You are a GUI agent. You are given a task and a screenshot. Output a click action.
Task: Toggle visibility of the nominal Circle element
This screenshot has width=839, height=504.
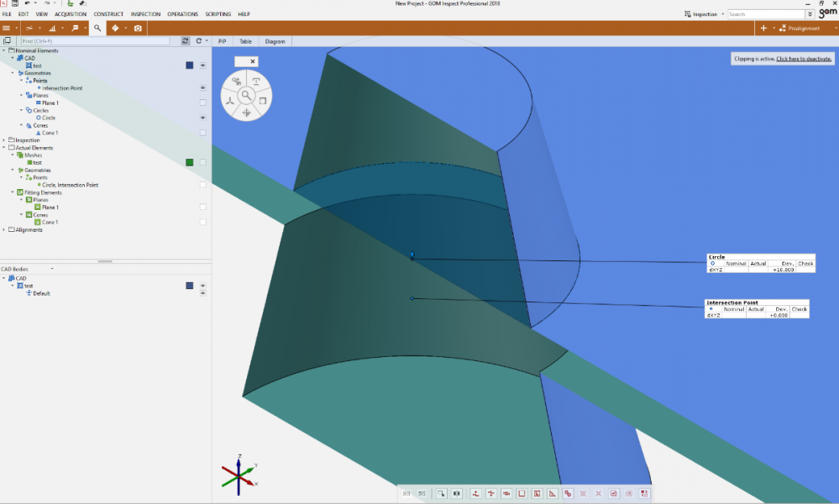(x=202, y=118)
